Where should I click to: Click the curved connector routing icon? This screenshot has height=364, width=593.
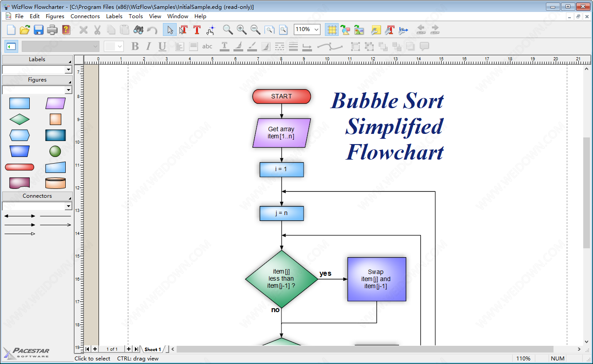pos(330,46)
